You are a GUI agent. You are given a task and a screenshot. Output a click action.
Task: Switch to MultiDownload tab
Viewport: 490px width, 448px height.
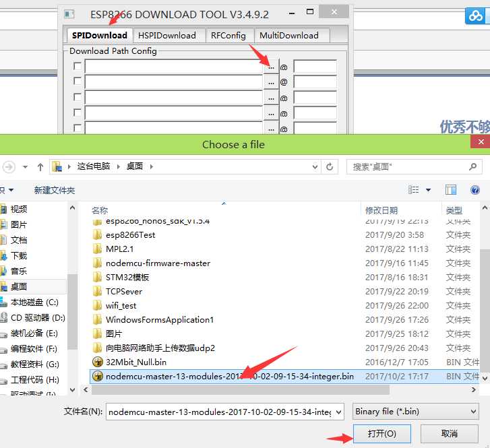coord(289,36)
